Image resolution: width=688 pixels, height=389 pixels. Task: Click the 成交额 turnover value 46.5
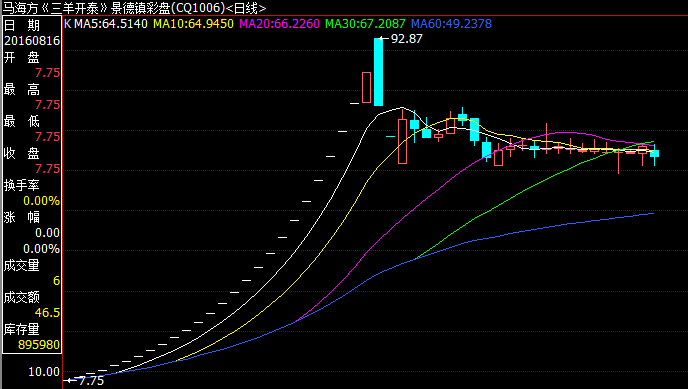pos(47,313)
